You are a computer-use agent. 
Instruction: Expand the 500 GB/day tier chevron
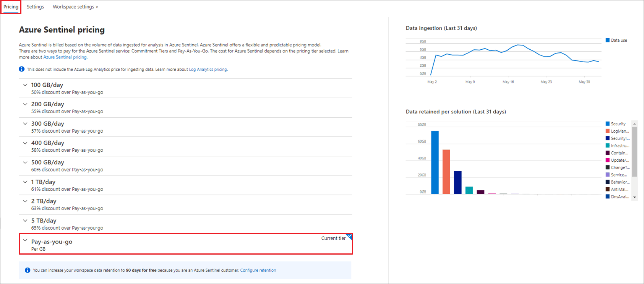25,162
